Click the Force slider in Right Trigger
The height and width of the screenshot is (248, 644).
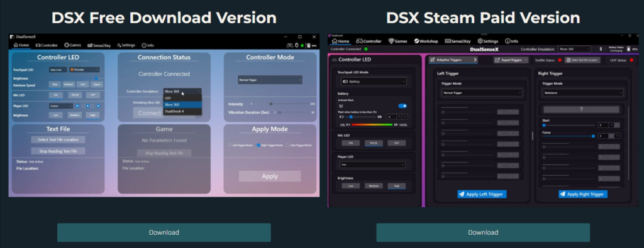[x=569, y=136]
